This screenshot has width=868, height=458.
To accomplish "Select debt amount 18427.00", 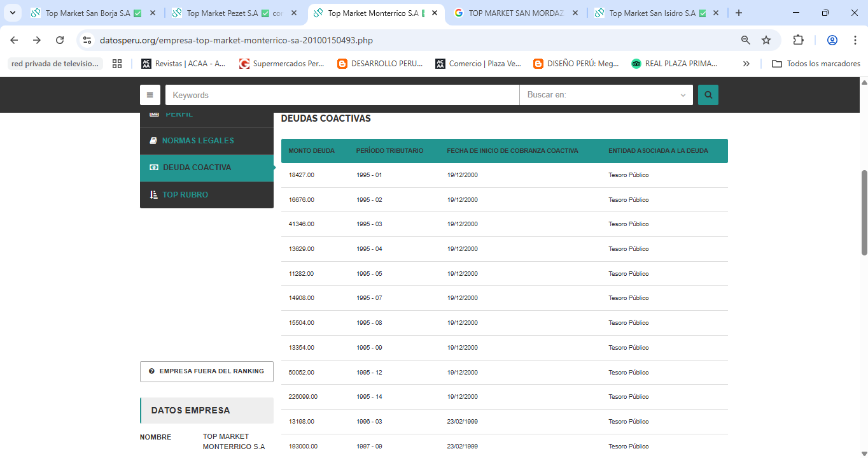I will coord(301,175).
